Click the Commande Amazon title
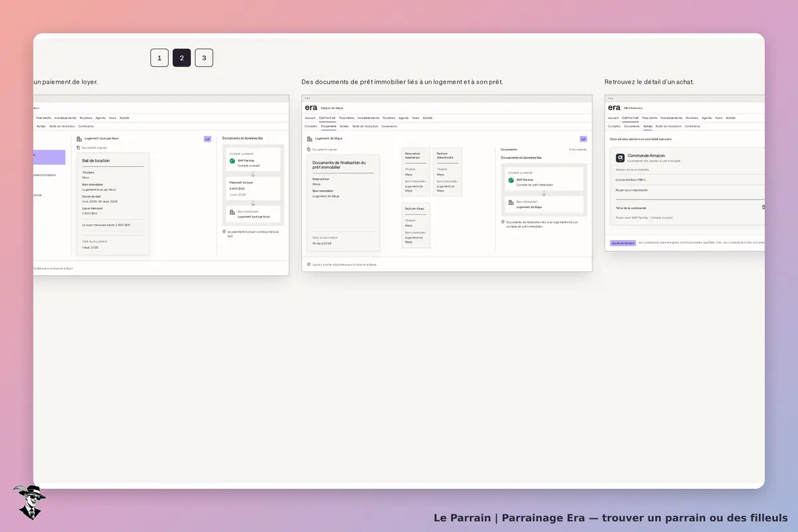 pos(646,156)
